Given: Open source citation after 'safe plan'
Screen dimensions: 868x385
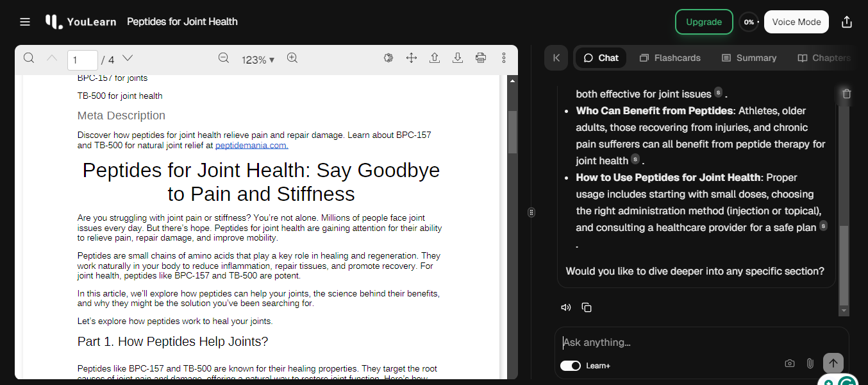Looking at the screenshot, I should tap(823, 226).
